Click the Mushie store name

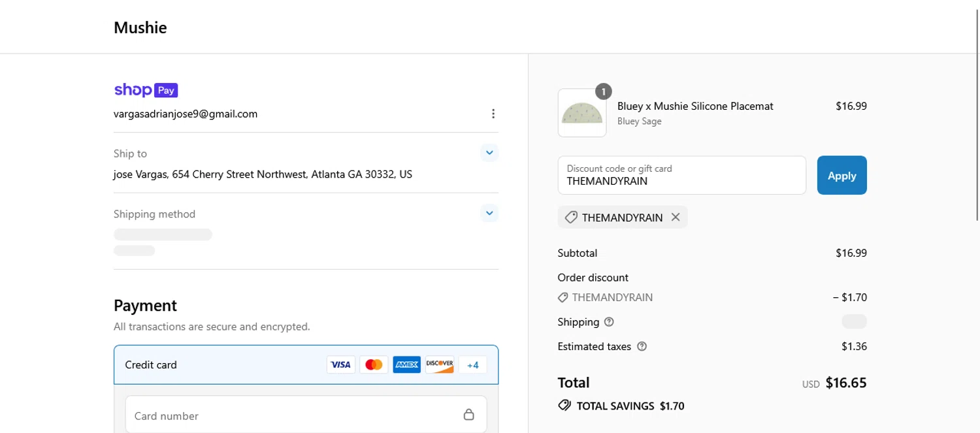pos(140,27)
